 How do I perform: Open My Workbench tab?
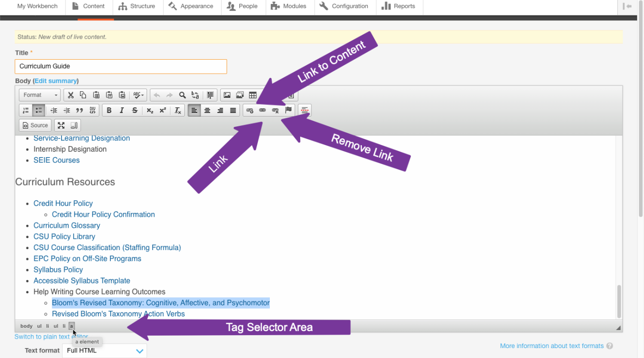pyautogui.click(x=37, y=6)
